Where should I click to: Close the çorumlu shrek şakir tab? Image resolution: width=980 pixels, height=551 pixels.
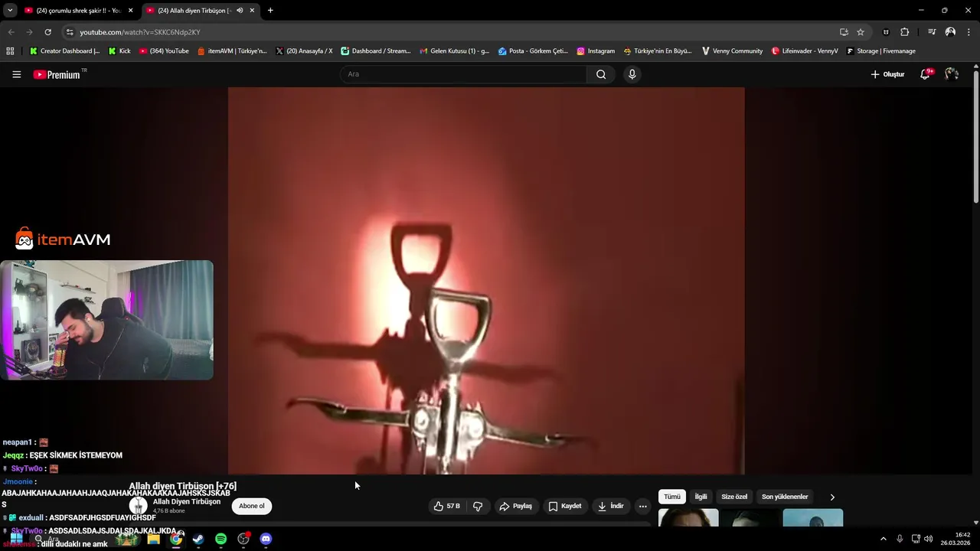(x=130, y=11)
